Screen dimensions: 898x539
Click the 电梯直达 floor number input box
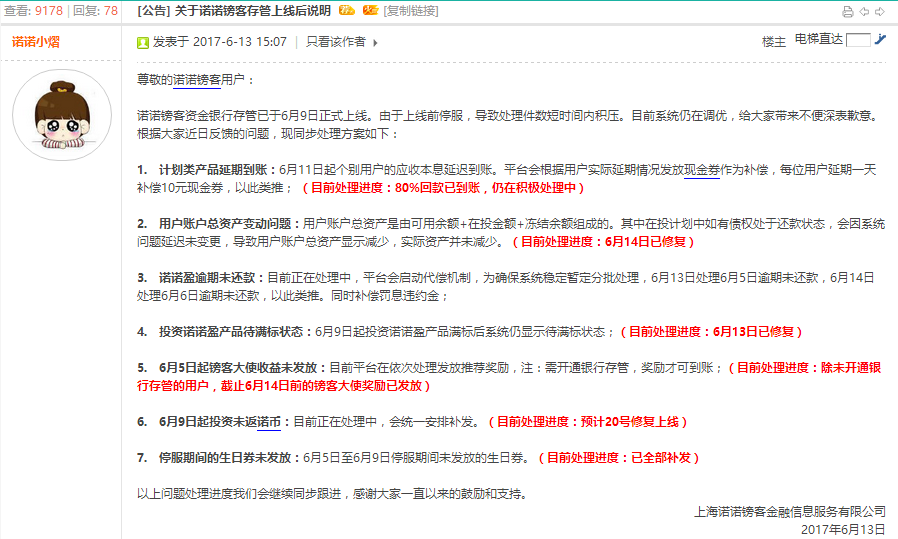pos(858,40)
